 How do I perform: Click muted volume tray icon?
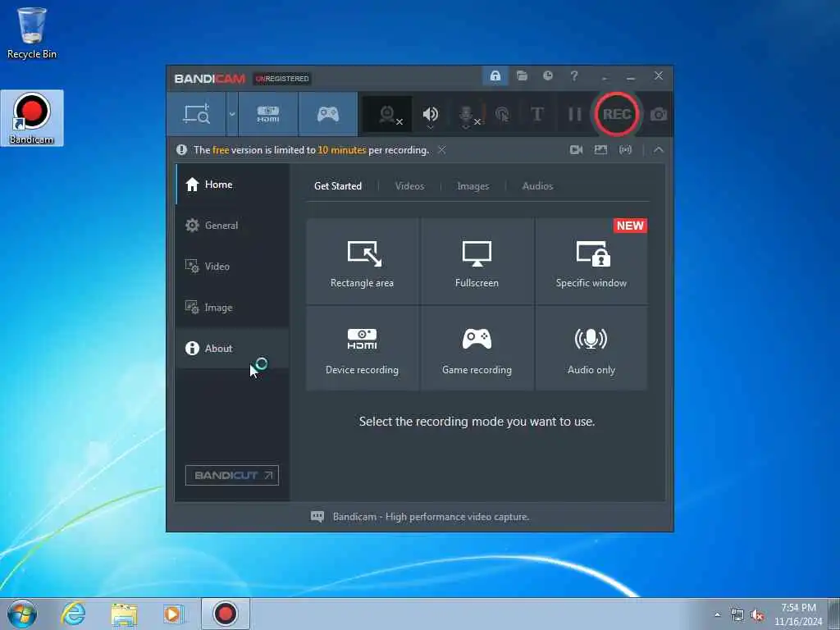point(757,615)
